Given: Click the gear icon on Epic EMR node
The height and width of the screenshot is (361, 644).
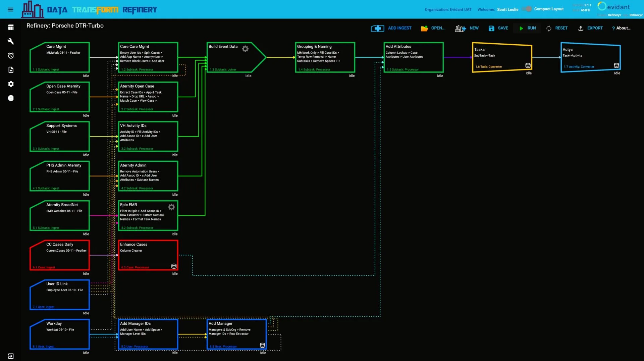Looking at the screenshot, I should coord(171,207).
